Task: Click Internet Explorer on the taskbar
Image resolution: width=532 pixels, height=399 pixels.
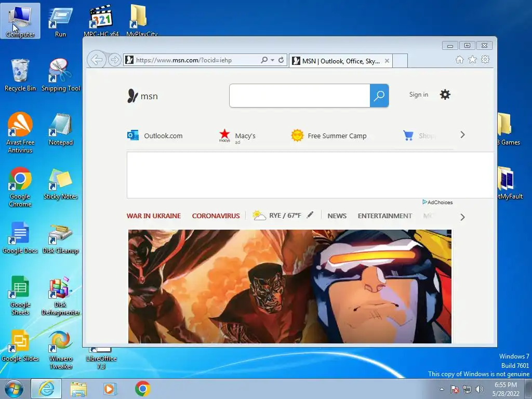Action: tap(46, 389)
